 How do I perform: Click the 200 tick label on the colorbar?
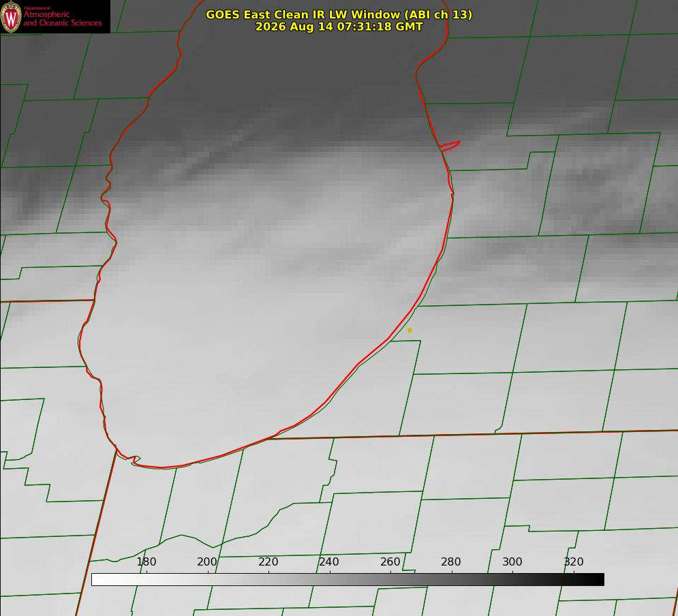click(207, 561)
